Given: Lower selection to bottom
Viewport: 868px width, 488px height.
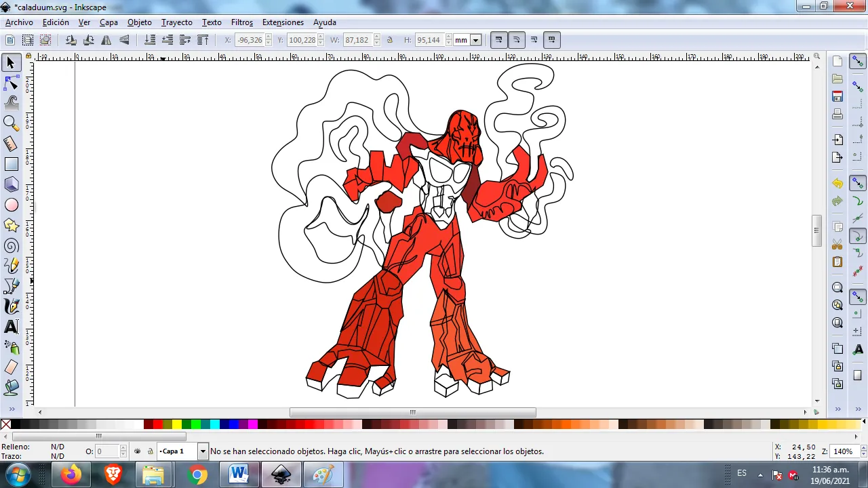Looking at the screenshot, I should 150,40.
